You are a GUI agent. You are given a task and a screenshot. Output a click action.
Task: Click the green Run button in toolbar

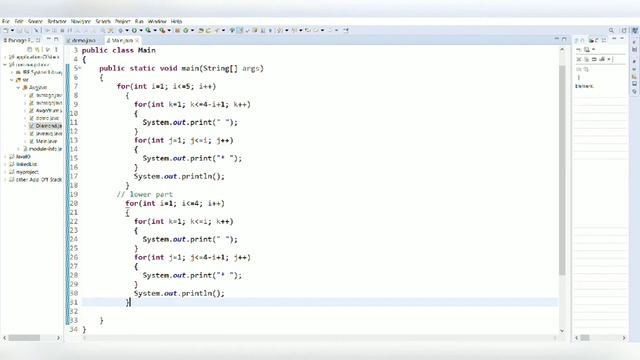click(134, 30)
